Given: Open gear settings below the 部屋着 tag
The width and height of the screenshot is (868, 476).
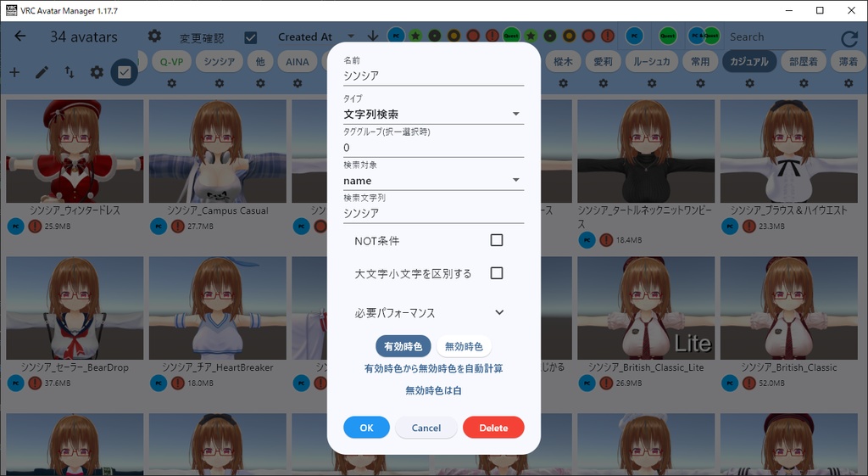Looking at the screenshot, I should (x=804, y=83).
